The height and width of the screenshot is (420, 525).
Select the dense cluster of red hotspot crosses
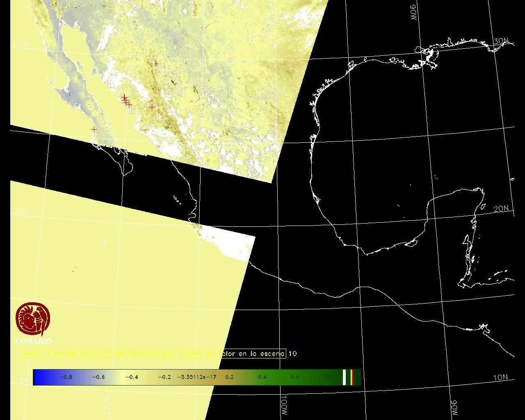126,100
